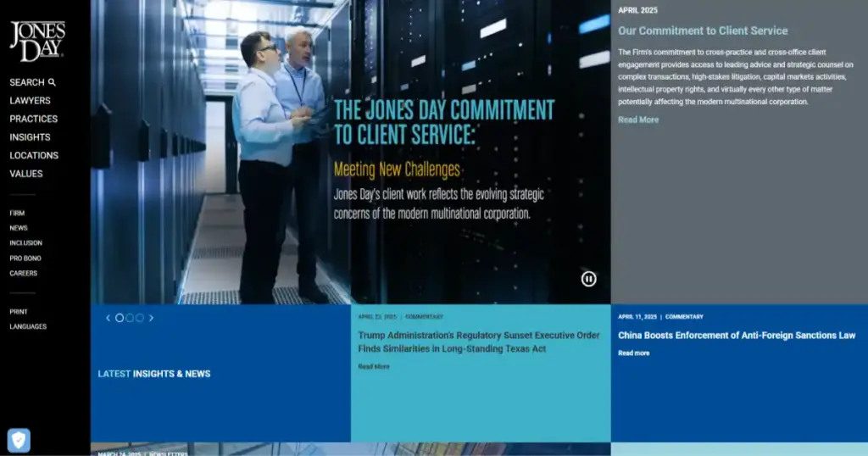Open the Languages selector
The height and width of the screenshot is (456, 868).
click(28, 326)
